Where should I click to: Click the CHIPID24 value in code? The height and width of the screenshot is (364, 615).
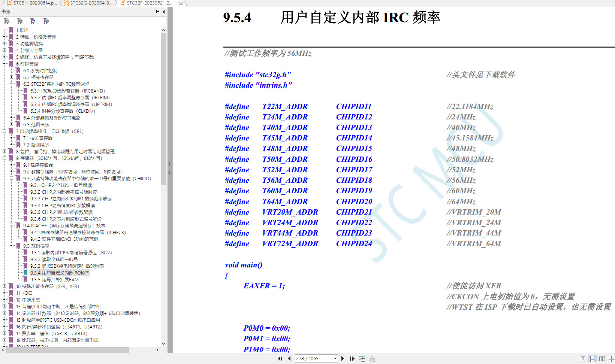pos(354,243)
